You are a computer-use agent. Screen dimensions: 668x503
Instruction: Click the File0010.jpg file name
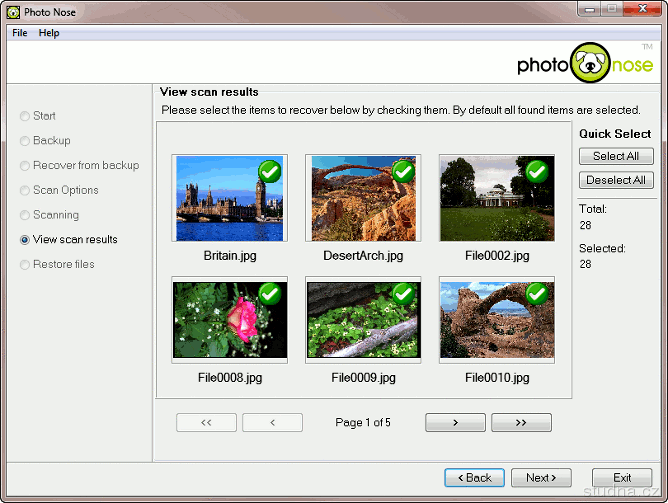497,377
